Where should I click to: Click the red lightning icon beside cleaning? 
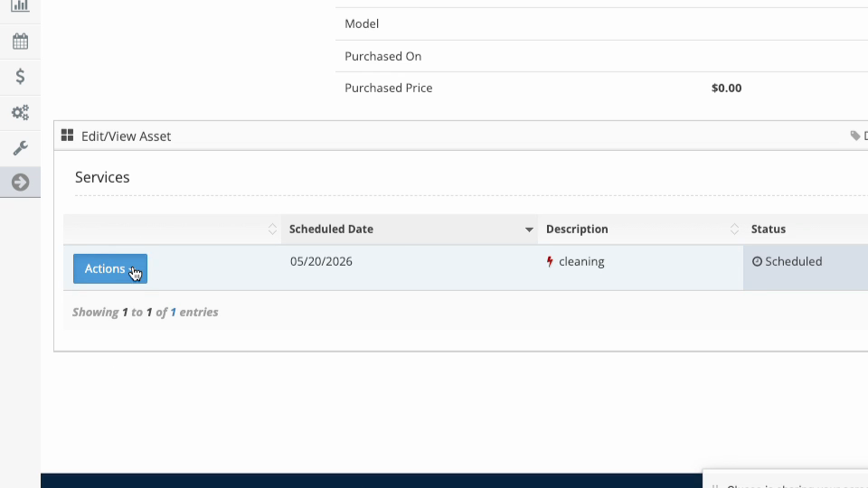(x=550, y=261)
